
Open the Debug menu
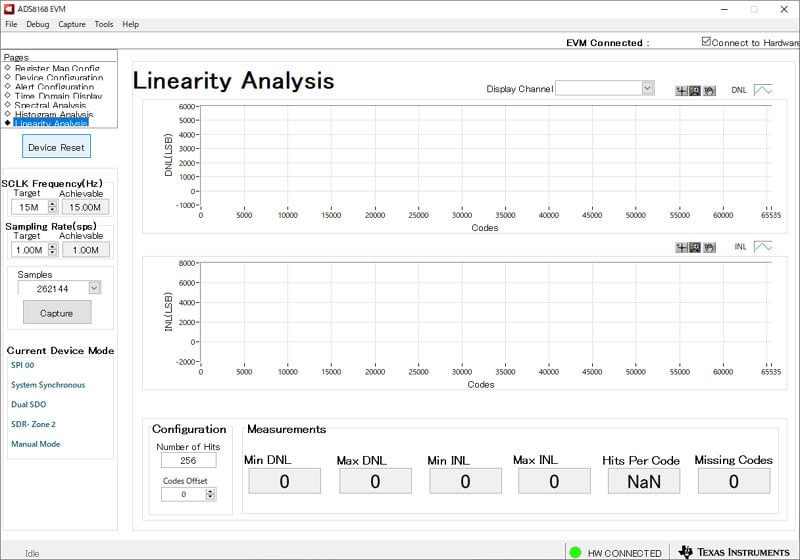coord(38,24)
